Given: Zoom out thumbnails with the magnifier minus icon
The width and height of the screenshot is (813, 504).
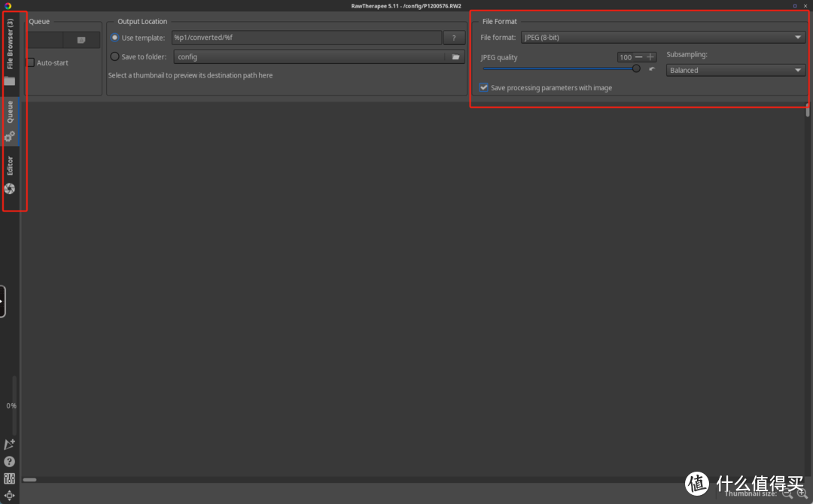Looking at the screenshot, I should [x=787, y=493].
